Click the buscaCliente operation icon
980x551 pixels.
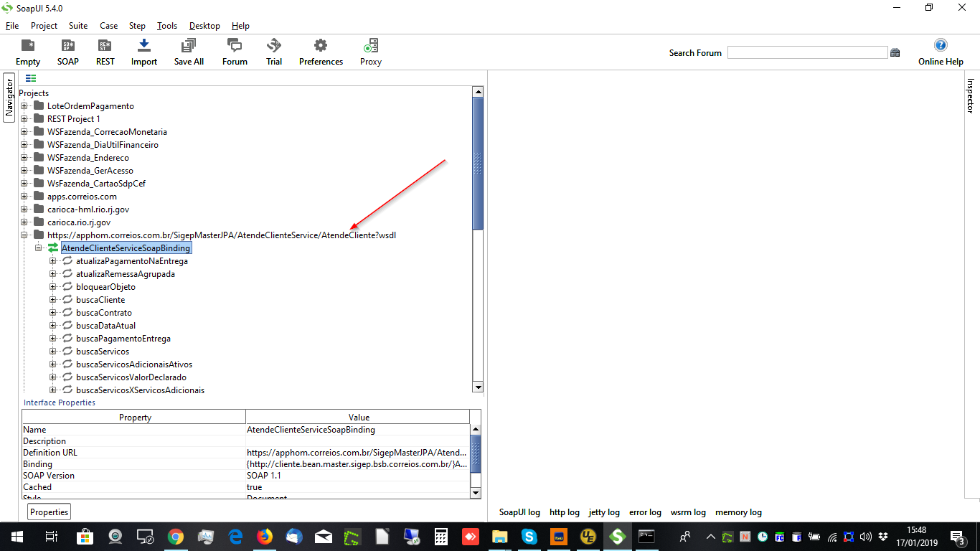tap(67, 300)
